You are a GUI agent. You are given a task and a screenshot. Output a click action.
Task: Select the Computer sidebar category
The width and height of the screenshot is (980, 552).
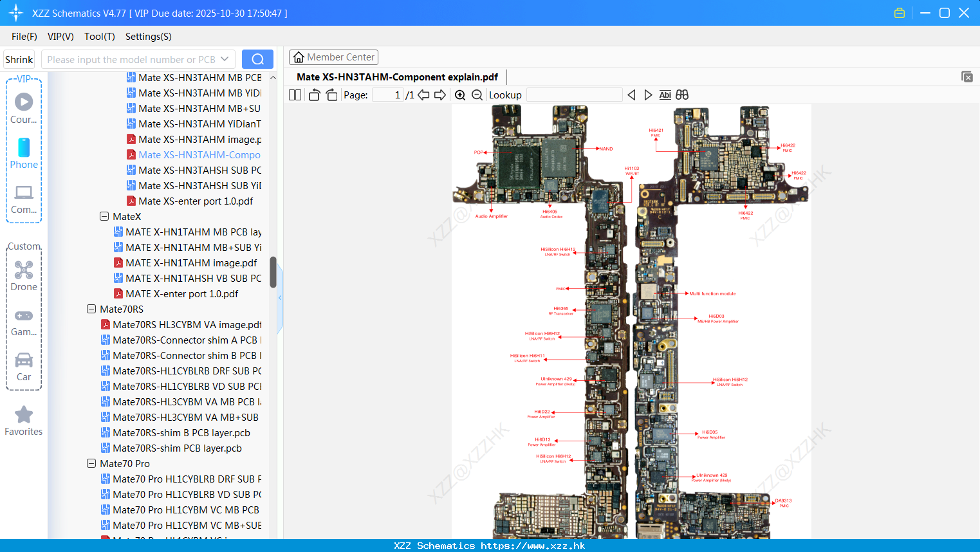[x=24, y=199]
